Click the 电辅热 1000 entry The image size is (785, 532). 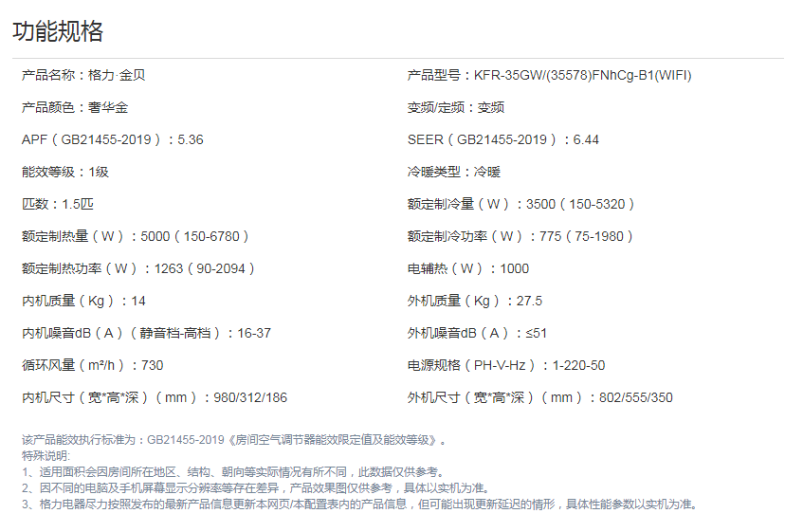tap(468, 268)
